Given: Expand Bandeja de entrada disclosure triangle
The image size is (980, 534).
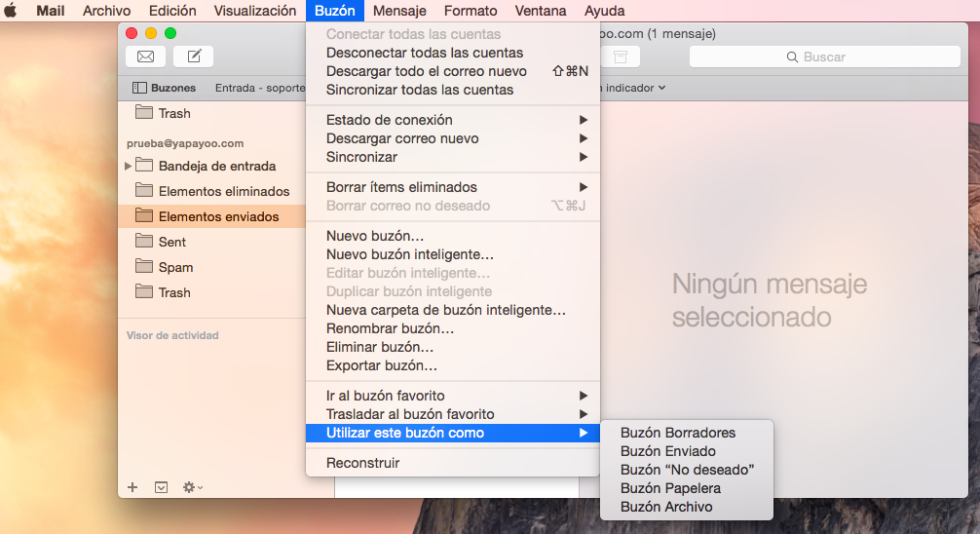Looking at the screenshot, I should pos(128,166).
